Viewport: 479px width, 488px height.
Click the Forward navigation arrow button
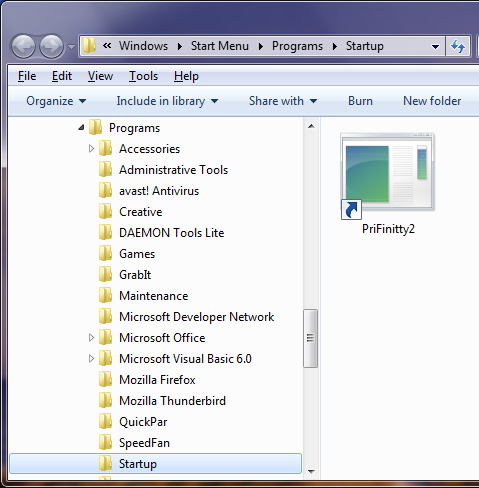(51, 46)
